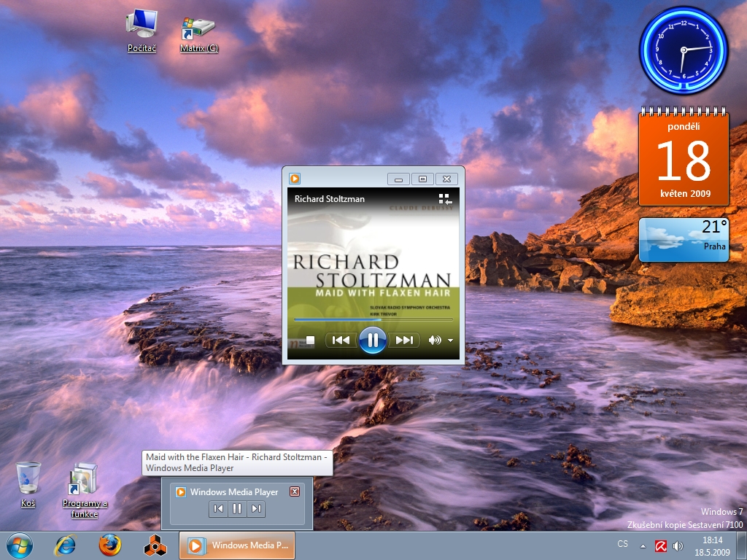Skip to next track in player window
The height and width of the screenshot is (560, 747).
[x=404, y=340]
